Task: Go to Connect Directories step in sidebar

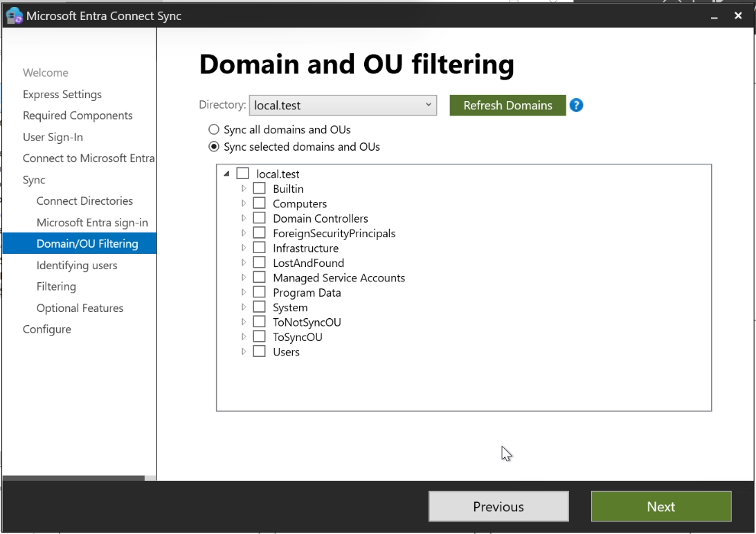Action: pos(84,201)
